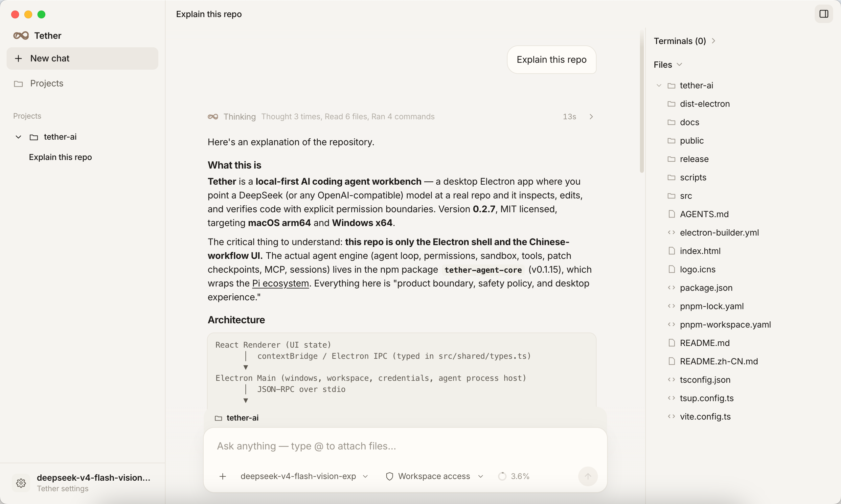Click the plus icon beside New chat
Screen dimensions: 841x504
[18, 58]
